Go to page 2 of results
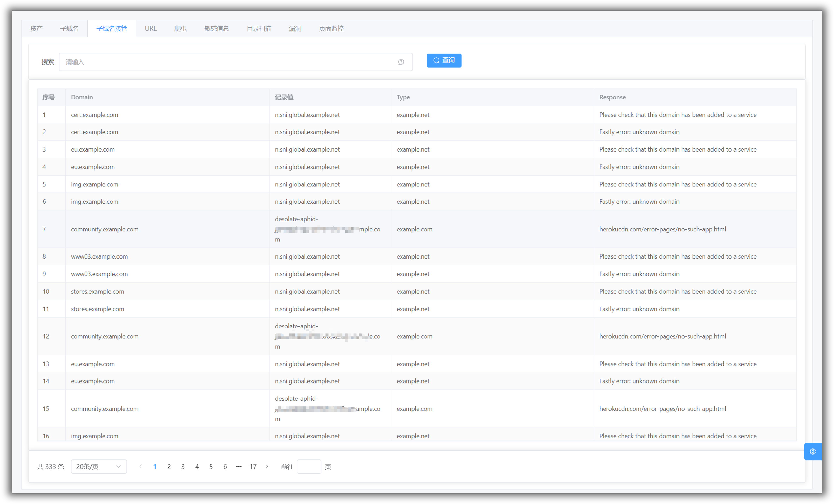This screenshot has width=834, height=504. (x=169, y=466)
